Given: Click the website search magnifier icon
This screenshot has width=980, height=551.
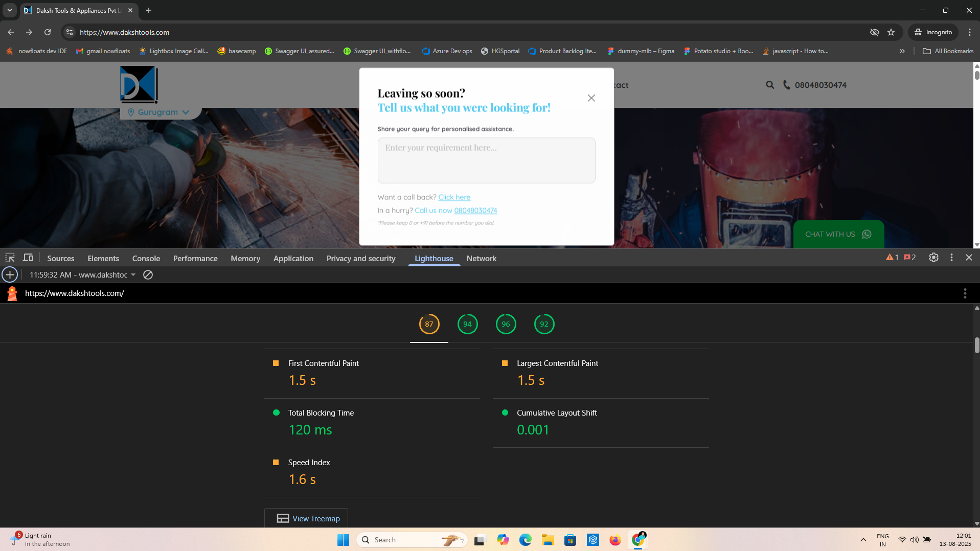Looking at the screenshot, I should point(770,85).
